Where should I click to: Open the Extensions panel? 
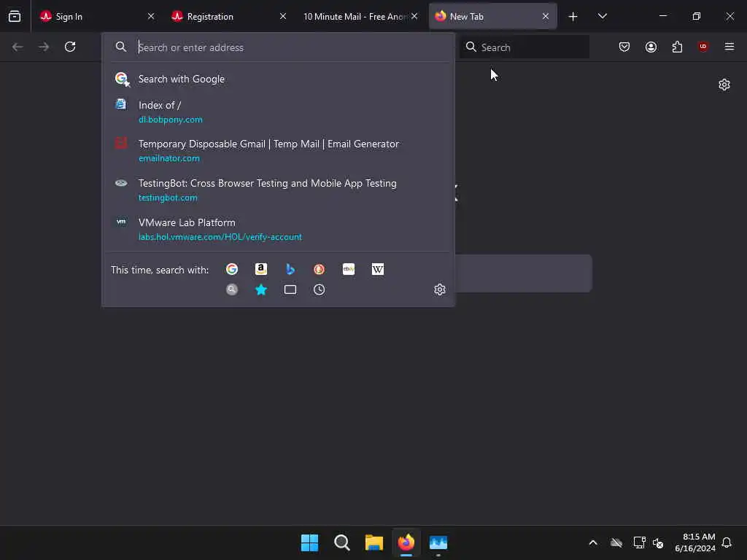tap(677, 47)
